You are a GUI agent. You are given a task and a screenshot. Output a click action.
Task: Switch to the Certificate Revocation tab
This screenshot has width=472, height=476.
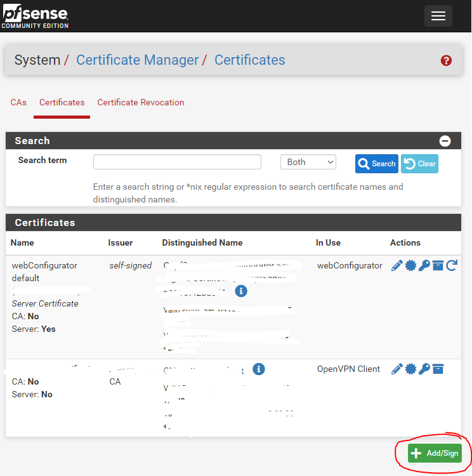[141, 102]
